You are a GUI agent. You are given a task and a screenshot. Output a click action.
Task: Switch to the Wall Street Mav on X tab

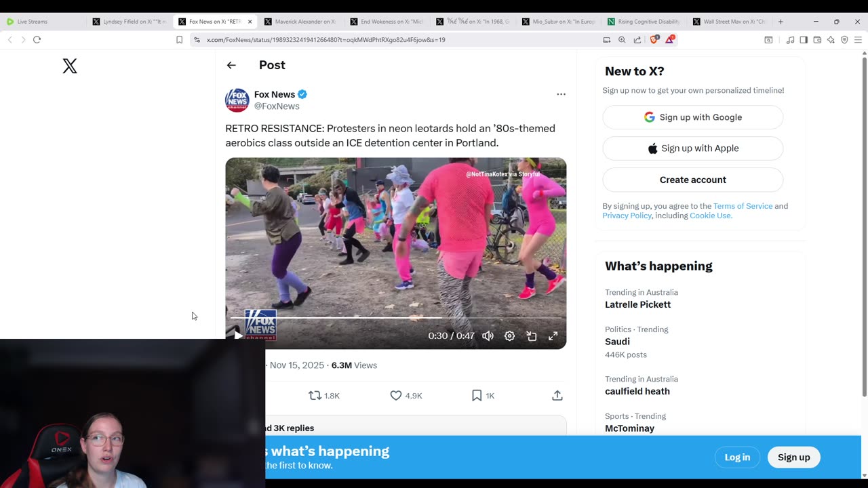[731, 22]
